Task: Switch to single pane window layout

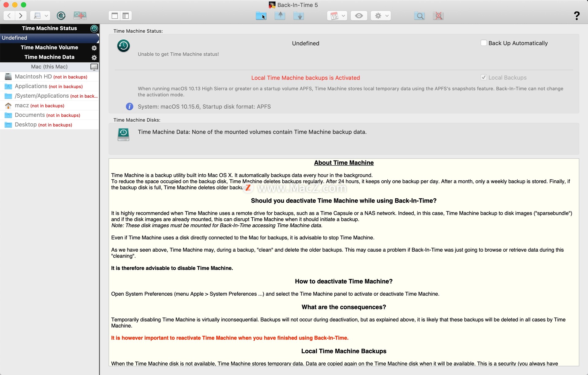Action: pyautogui.click(x=115, y=16)
